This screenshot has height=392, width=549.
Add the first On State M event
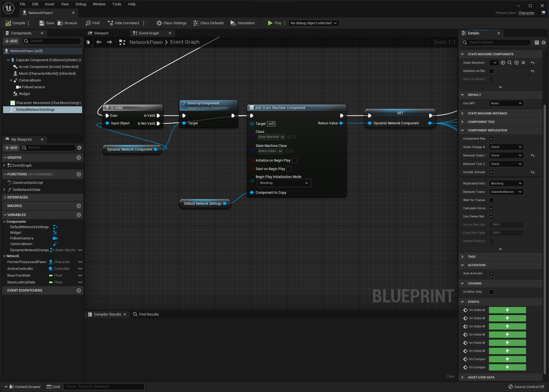tap(507, 310)
